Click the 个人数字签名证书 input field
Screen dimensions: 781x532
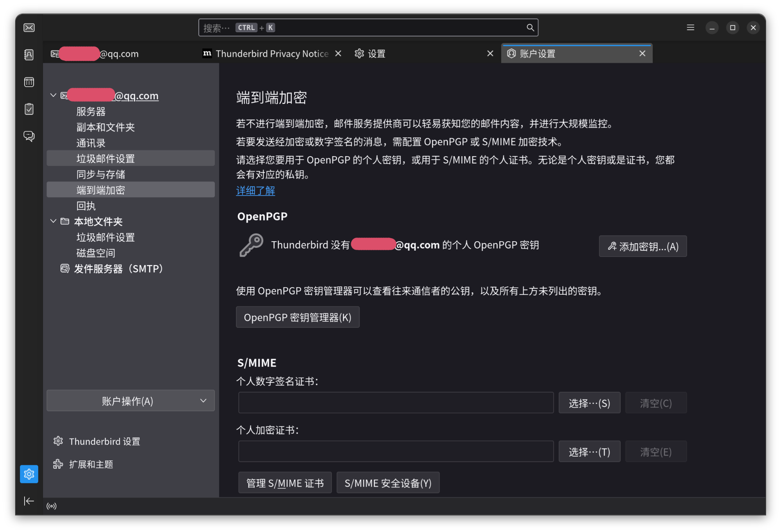(x=396, y=402)
